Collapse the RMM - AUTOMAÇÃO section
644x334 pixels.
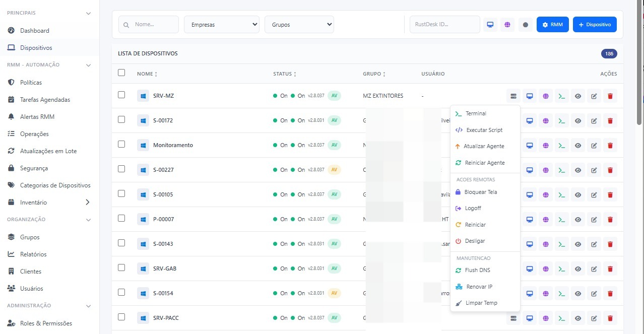point(89,65)
